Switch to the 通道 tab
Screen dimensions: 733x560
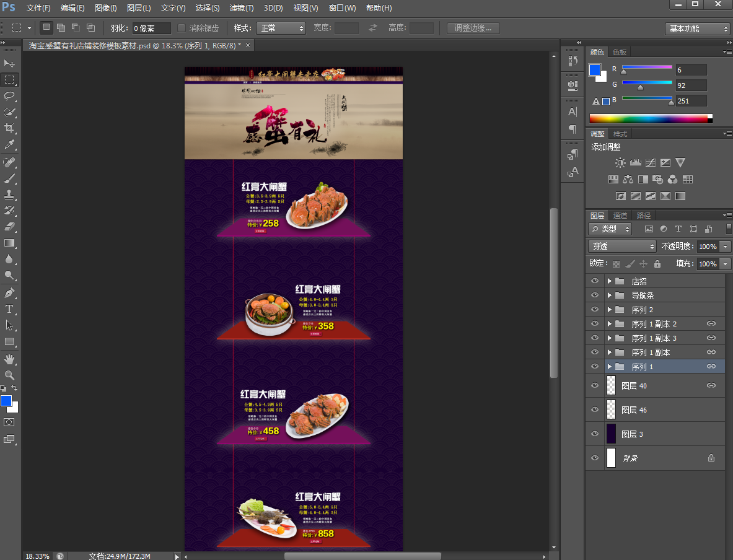click(x=620, y=216)
